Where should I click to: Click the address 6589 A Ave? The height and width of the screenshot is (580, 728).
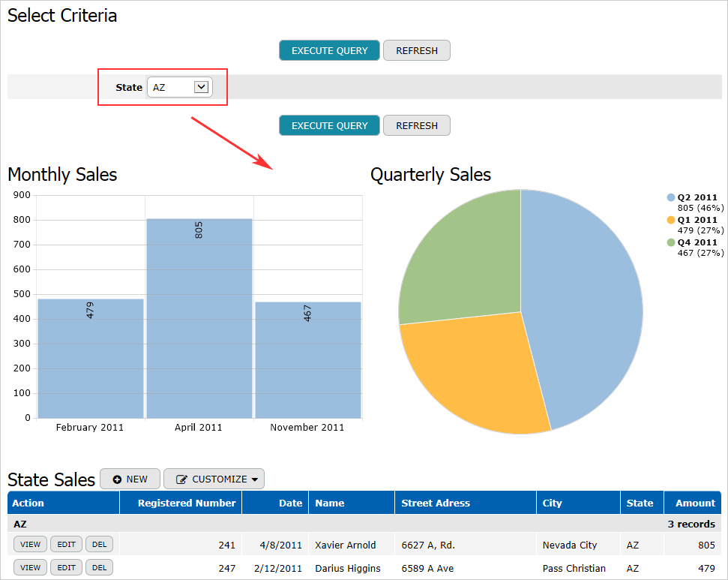tap(427, 569)
